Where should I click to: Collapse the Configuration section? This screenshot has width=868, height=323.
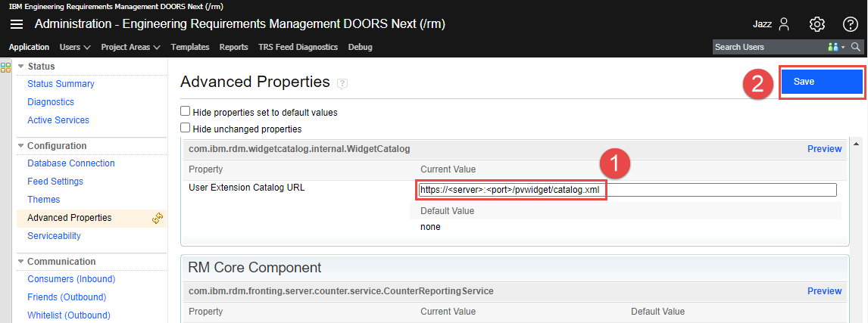coord(21,146)
